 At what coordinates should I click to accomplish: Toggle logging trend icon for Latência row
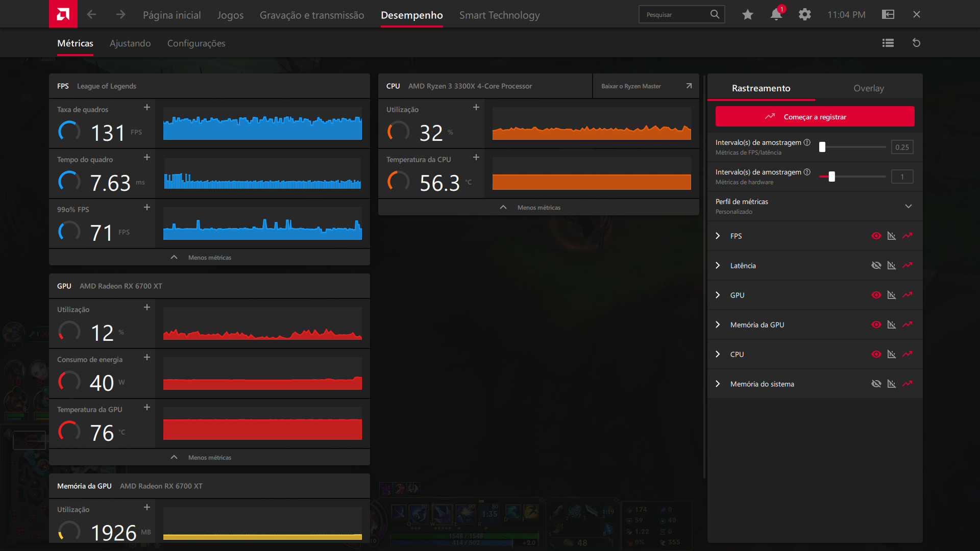pos(908,265)
